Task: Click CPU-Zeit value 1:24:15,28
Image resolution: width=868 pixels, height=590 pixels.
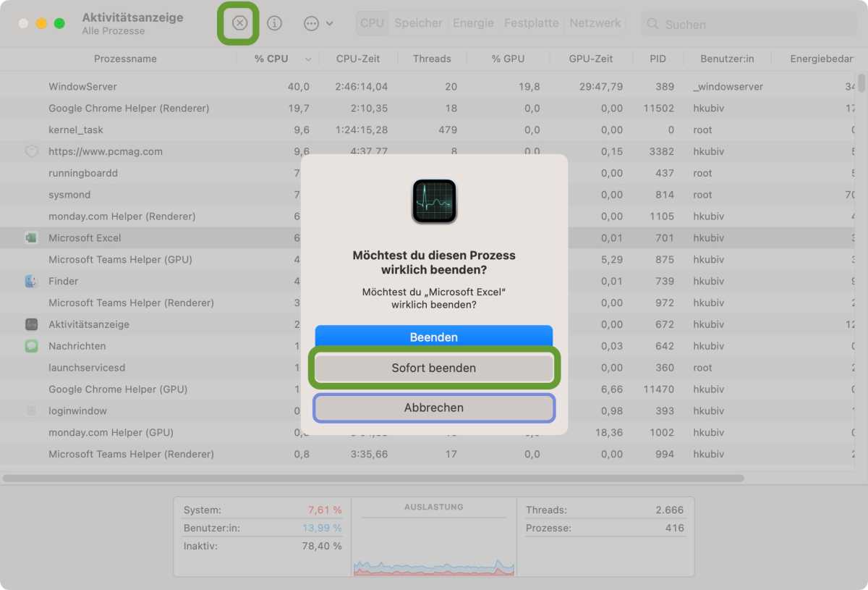Action: (361, 130)
